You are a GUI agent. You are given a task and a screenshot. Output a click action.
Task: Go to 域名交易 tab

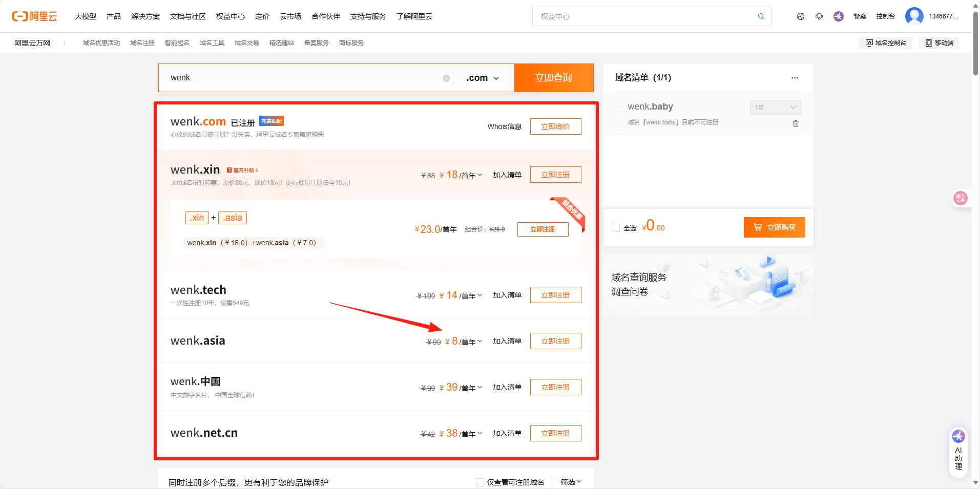247,43
